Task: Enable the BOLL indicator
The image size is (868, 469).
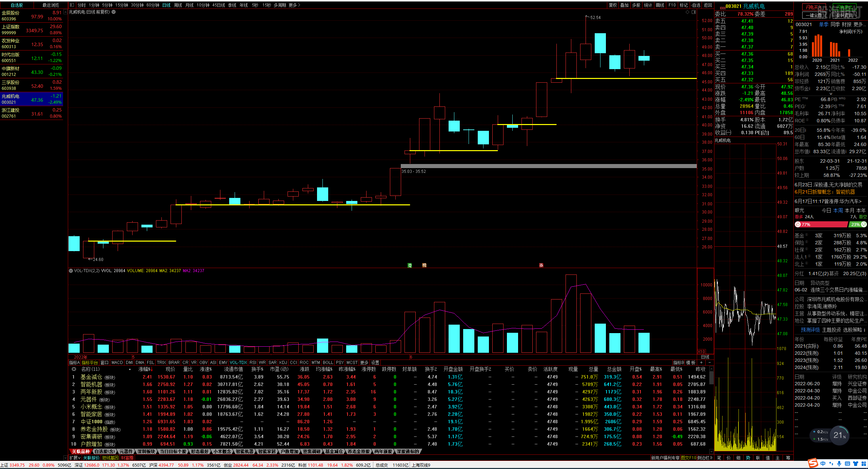Action: pos(328,363)
